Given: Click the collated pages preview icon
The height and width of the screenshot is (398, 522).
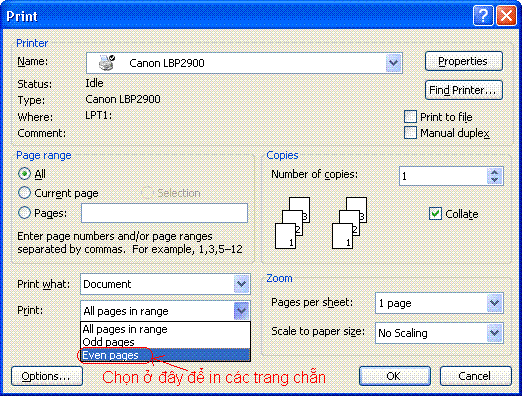Looking at the screenshot, I should pos(292,223).
